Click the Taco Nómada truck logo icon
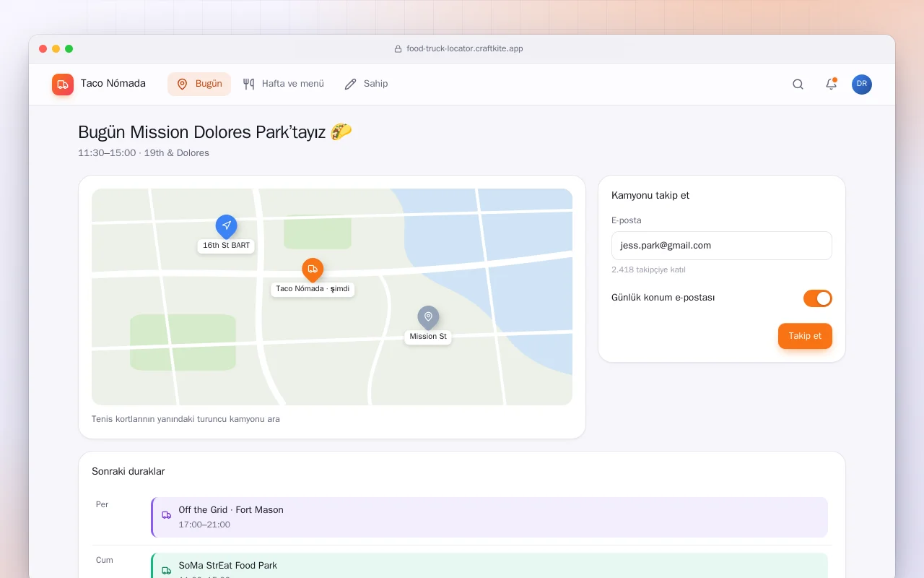Screen dimensions: 924x578 click(x=63, y=85)
